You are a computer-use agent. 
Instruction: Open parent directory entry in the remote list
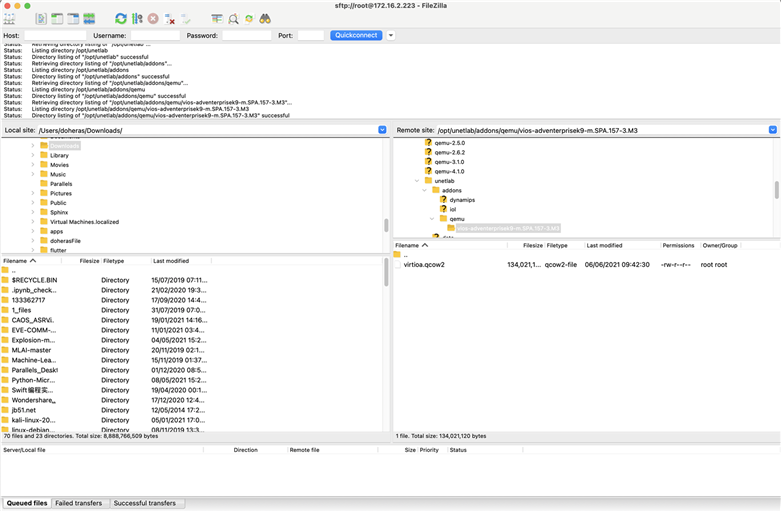pos(405,255)
